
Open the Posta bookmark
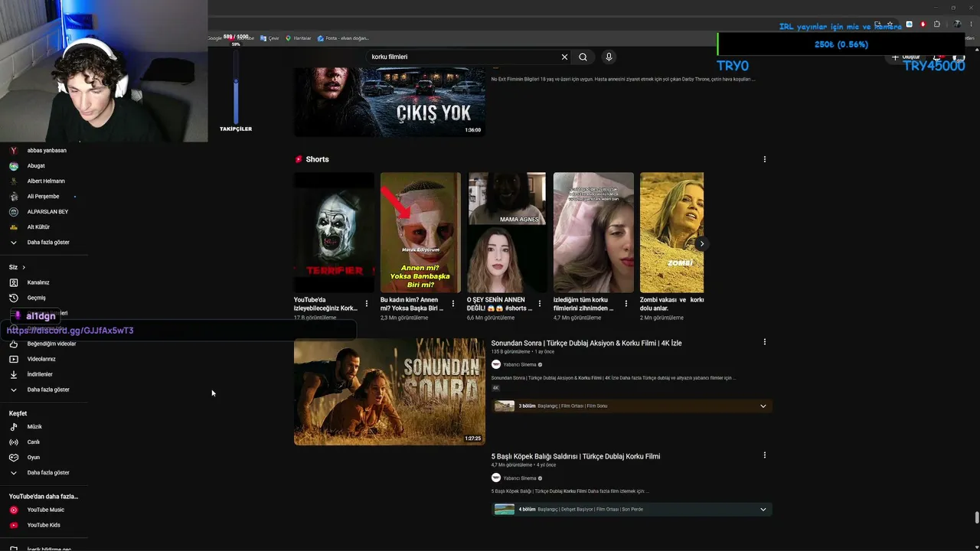343,38
